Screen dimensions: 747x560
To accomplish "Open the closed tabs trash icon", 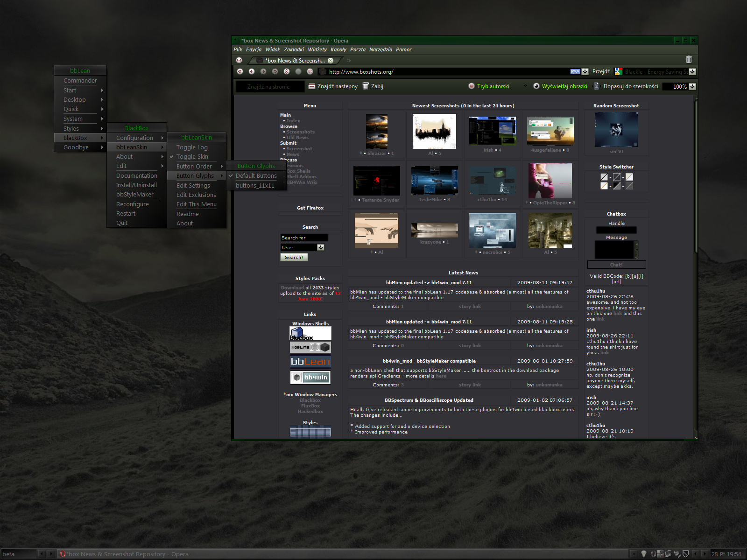I will click(689, 59).
